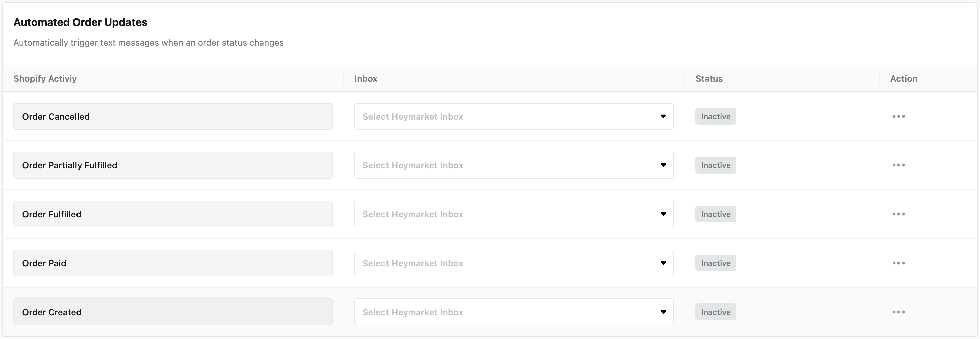Click the Inactive status for Order Fulfilled
This screenshot has height=339, width=980.
[x=715, y=214]
